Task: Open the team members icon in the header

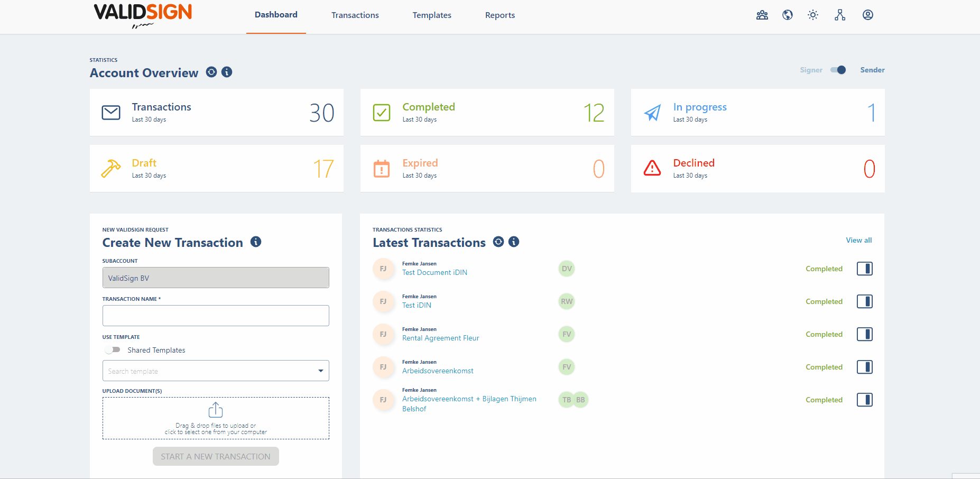Action: [762, 15]
